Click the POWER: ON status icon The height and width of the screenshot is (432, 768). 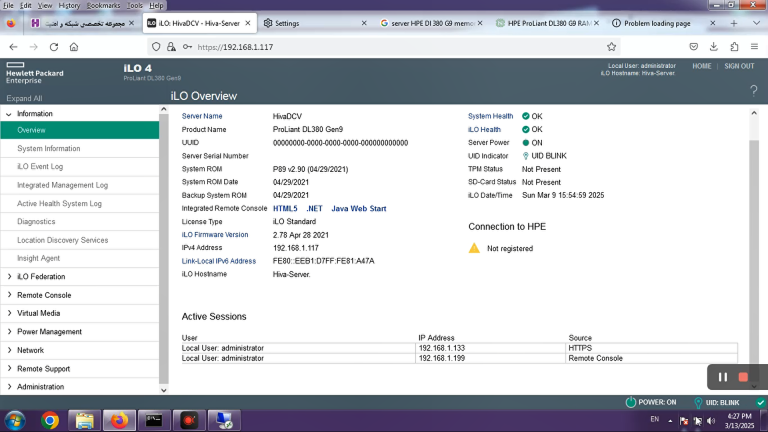[x=631, y=402]
